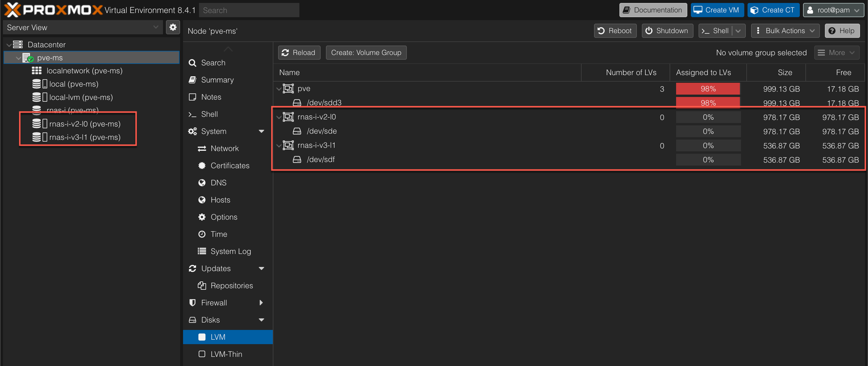This screenshot has height=366, width=868.
Task: Open the Summary menu item
Action: pyautogui.click(x=228, y=80)
